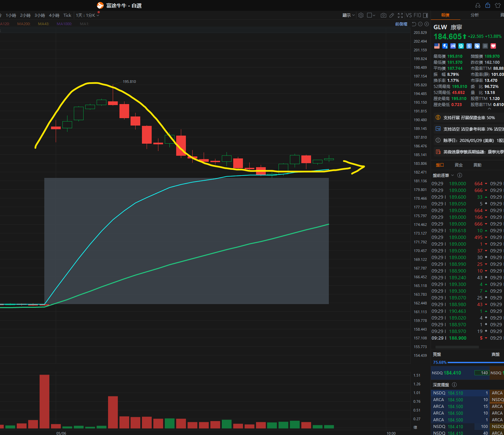Click the NSDQ 184.410 best bid row
This screenshot has height=435, width=504.
click(x=460, y=372)
